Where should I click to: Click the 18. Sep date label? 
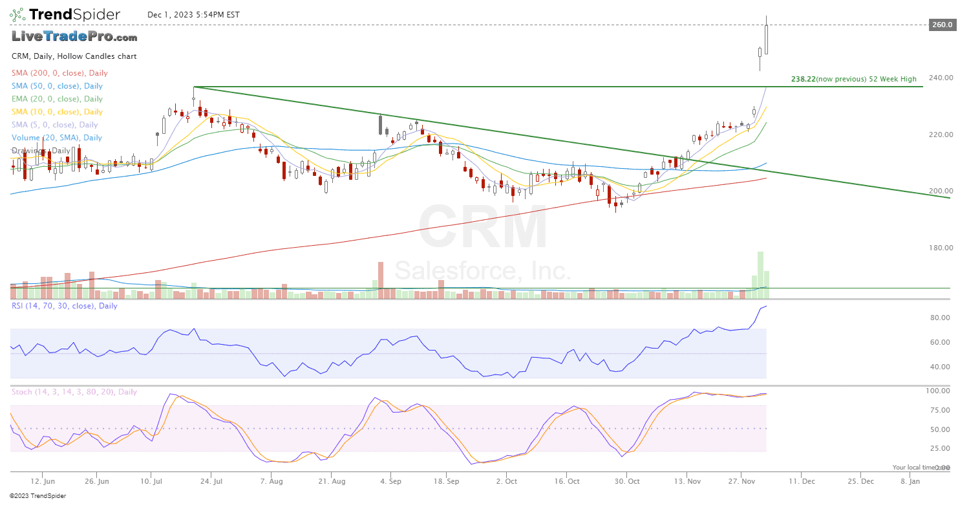447,481
